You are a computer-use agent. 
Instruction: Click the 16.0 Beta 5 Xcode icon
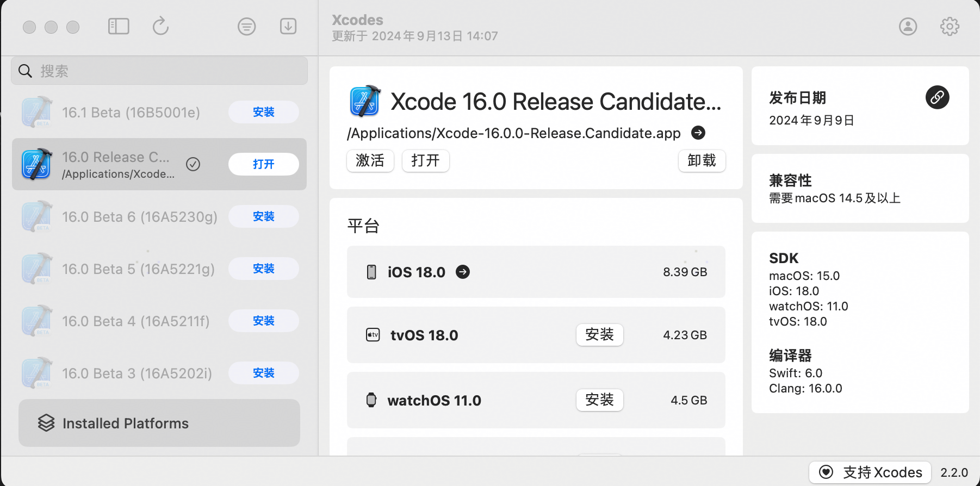[37, 269]
